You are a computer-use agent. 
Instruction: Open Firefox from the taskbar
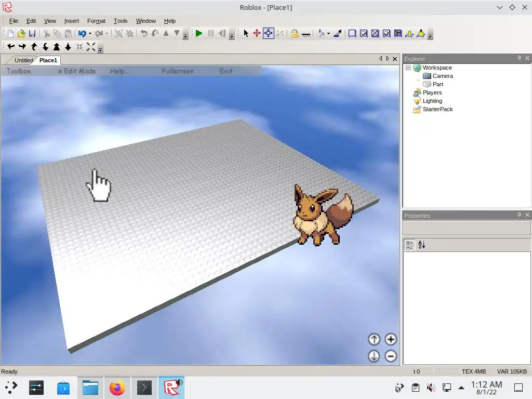point(117,388)
